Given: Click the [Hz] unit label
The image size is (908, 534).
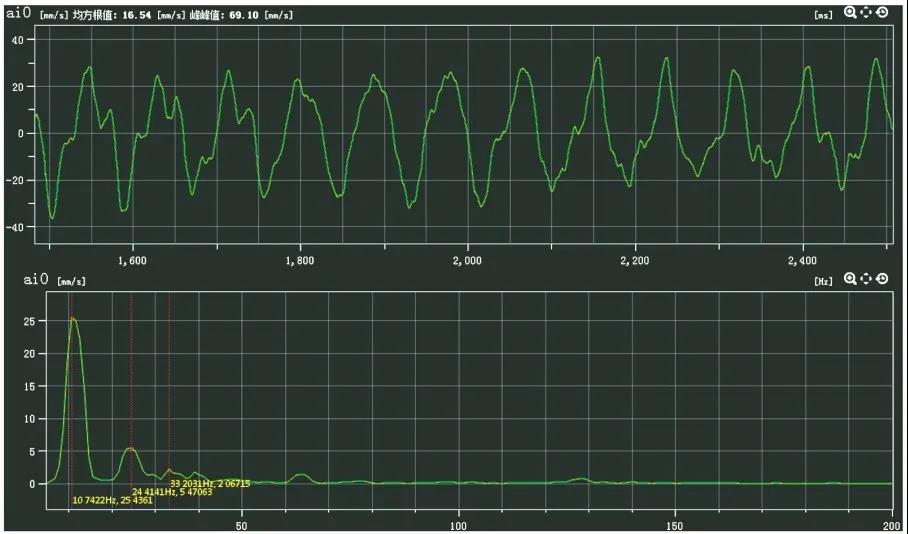Looking at the screenshot, I should point(824,281).
